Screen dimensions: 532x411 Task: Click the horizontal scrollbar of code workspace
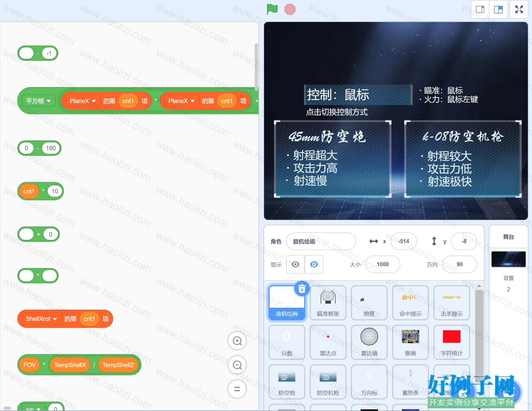7,408
